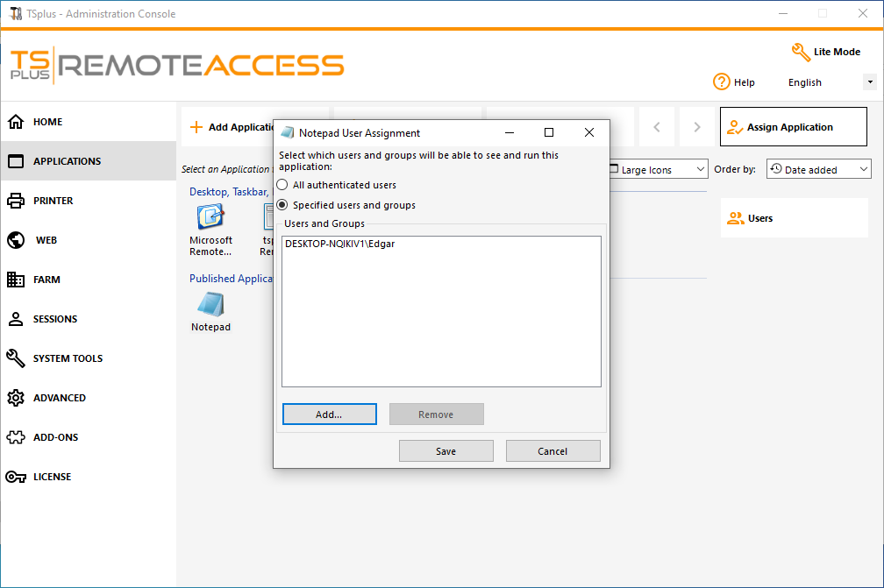Screen dimensions: 884x588
Task: Switch to the Assign Application tab
Action: pos(793,126)
